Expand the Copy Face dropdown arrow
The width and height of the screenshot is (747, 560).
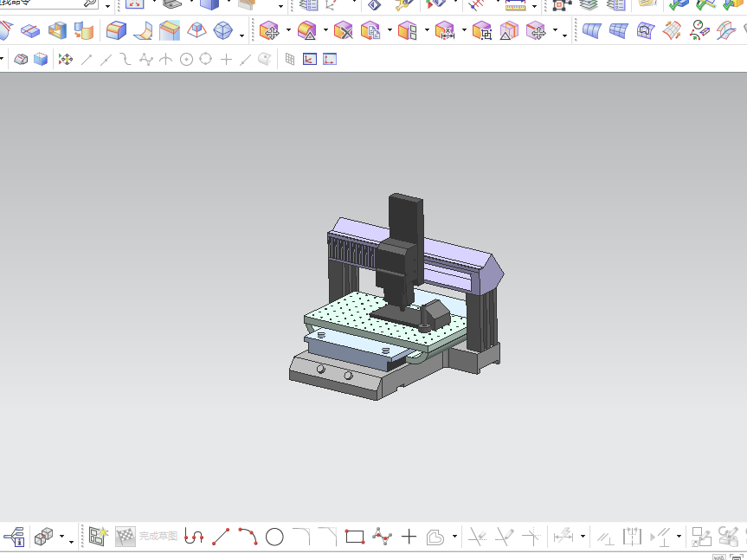[x=390, y=30]
